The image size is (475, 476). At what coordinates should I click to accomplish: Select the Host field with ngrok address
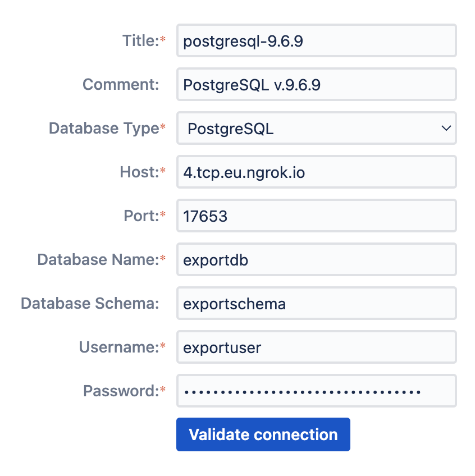click(x=316, y=172)
